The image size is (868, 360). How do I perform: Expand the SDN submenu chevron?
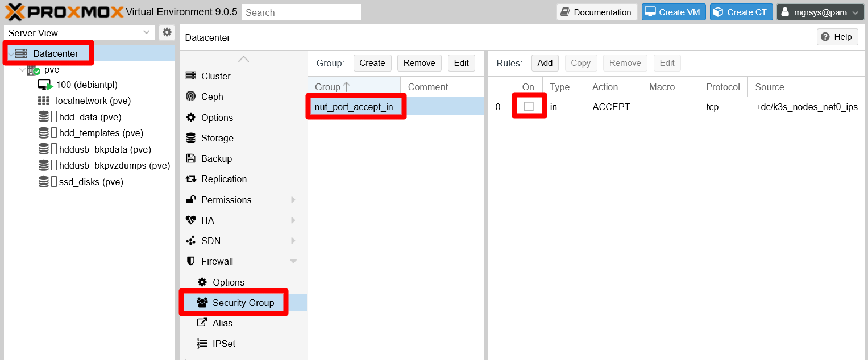(293, 241)
